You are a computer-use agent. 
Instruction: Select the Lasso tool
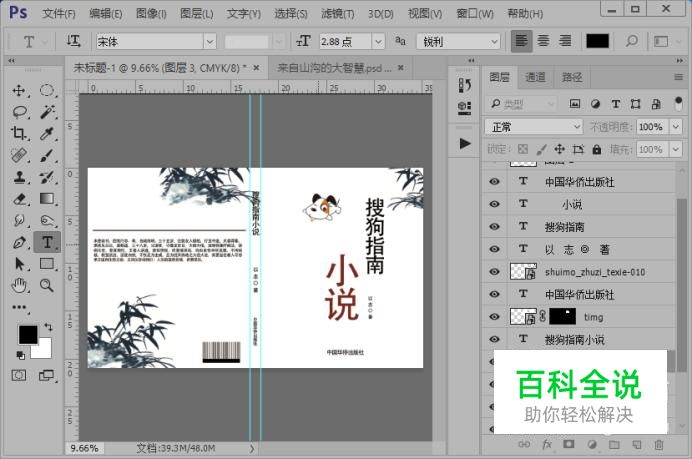19,112
